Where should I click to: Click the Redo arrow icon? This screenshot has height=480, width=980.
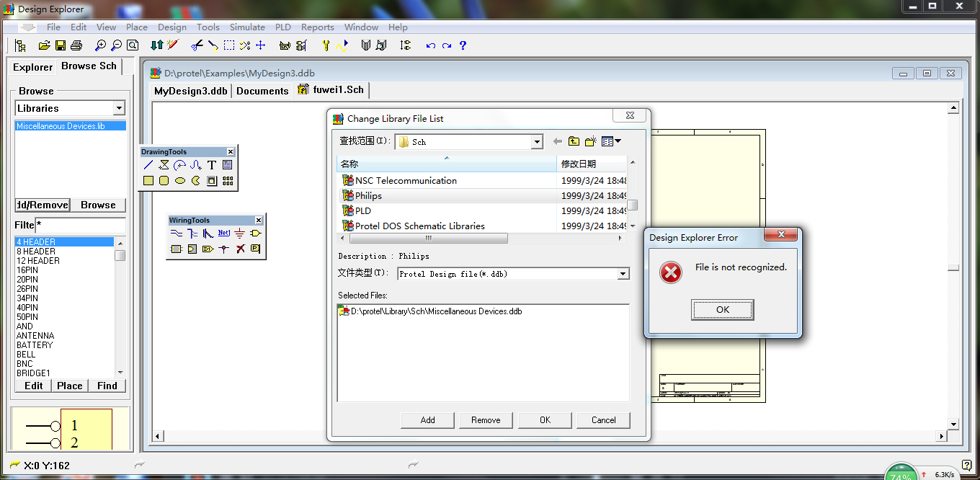[x=447, y=45]
